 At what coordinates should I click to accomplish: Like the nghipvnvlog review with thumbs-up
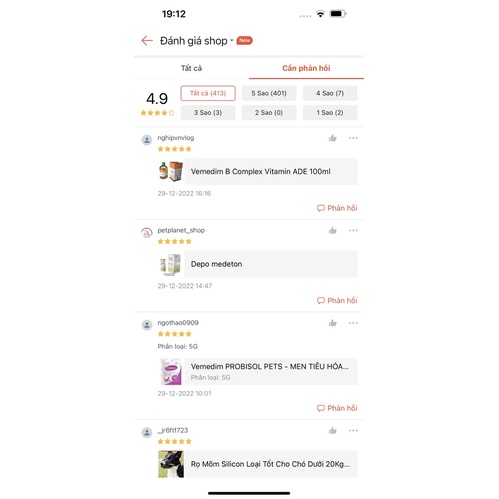(x=333, y=138)
